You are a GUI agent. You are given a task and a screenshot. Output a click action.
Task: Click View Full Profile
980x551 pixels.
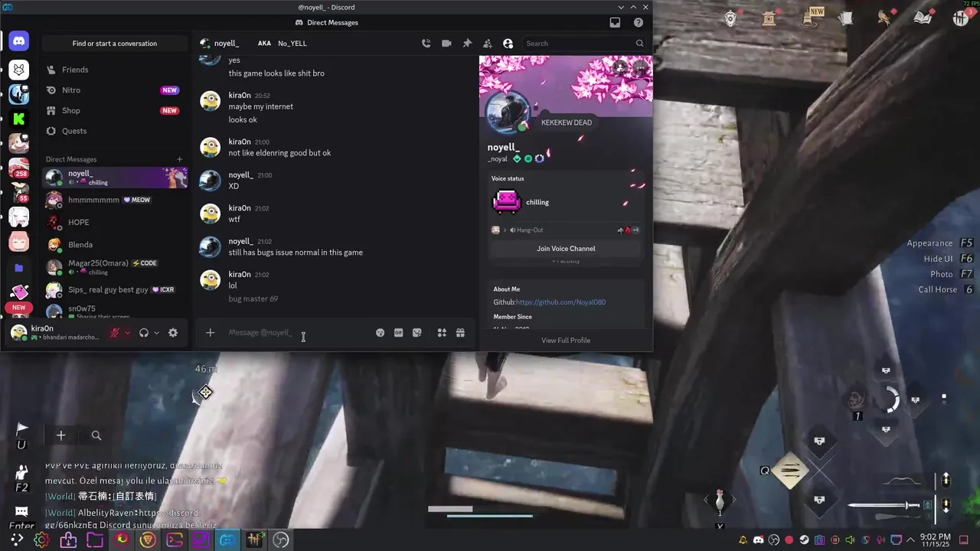click(x=566, y=341)
